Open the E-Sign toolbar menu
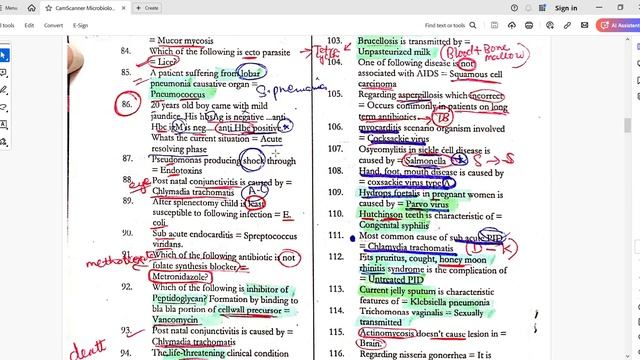Image resolution: width=640 pixels, height=360 pixels. (x=80, y=25)
